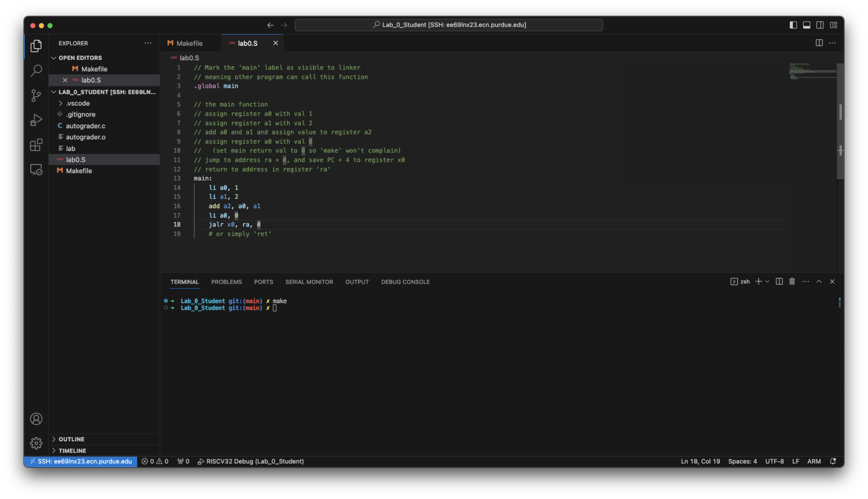Maximize the panel size chevron
868x499 pixels.
pyautogui.click(x=819, y=281)
